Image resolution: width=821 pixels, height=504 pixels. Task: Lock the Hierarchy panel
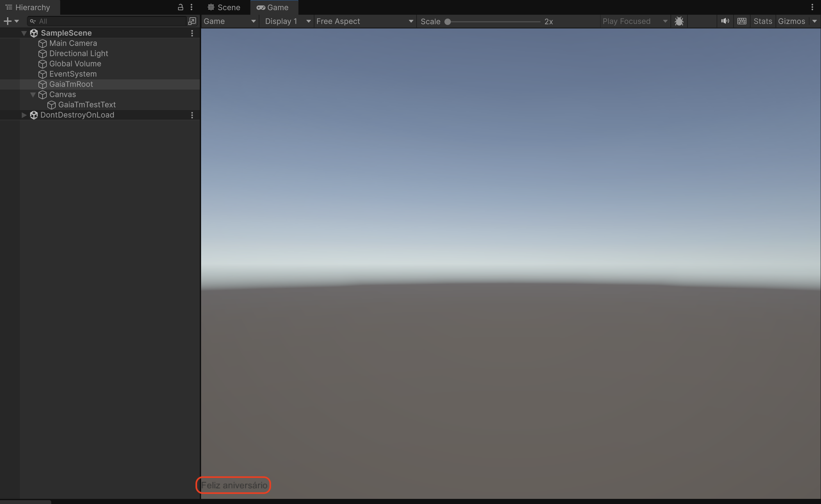(180, 7)
